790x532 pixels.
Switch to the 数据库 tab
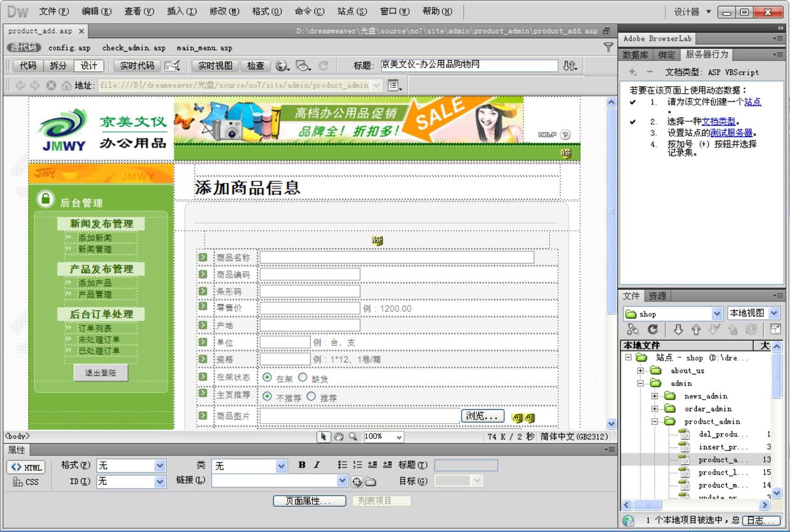click(635, 55)
